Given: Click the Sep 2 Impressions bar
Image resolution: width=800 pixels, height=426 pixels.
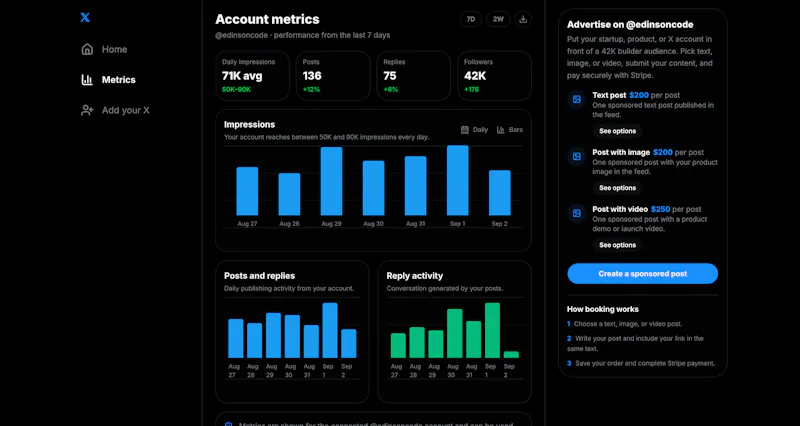Looking at the screenshot, I should tap(499, 193).
